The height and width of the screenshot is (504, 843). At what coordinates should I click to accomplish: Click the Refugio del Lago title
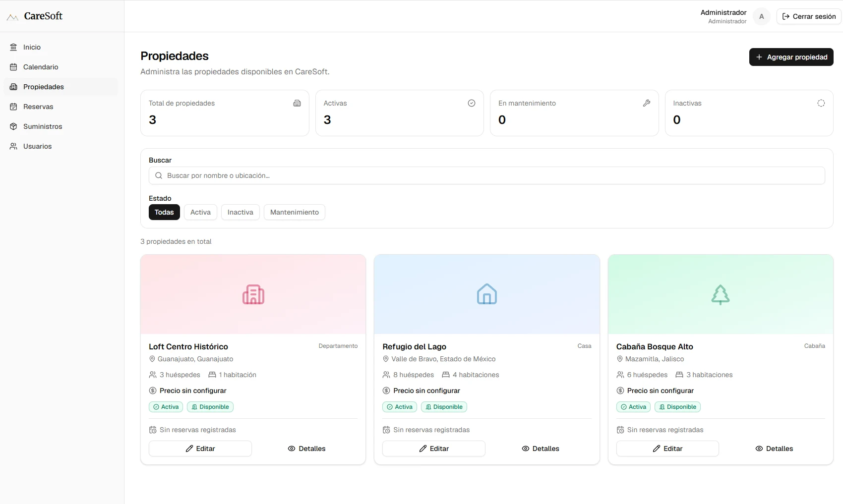(415, 346)
